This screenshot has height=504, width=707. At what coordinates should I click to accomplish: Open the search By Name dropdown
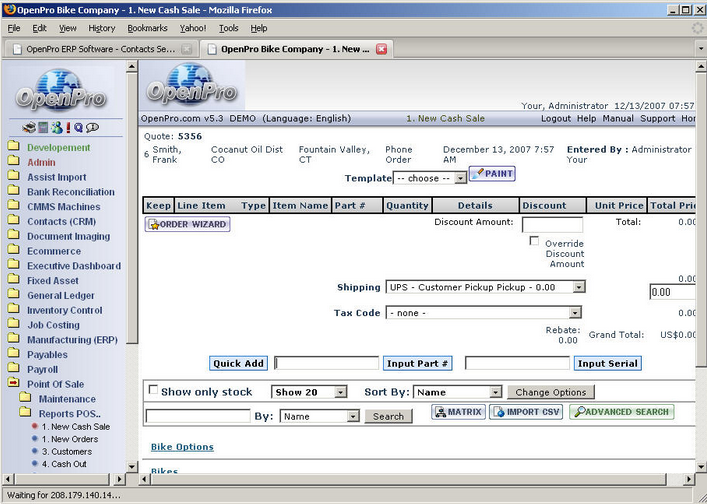320,417
